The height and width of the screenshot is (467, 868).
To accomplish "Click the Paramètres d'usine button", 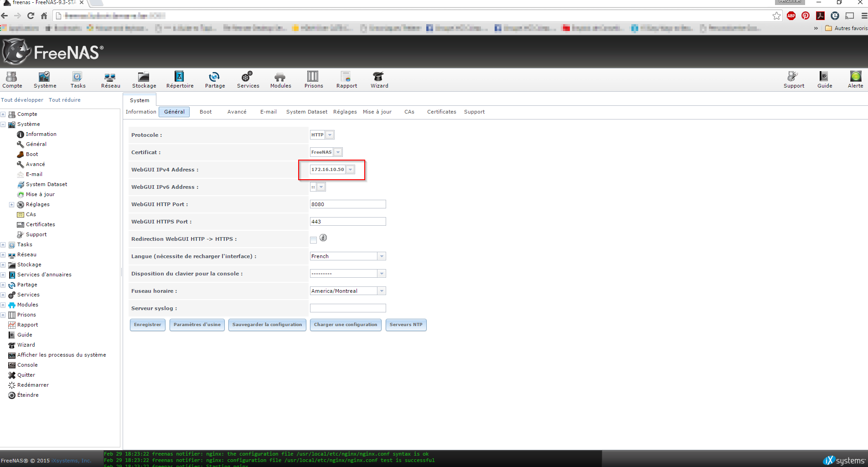I will pyautogui.click(x=197, y=325).
